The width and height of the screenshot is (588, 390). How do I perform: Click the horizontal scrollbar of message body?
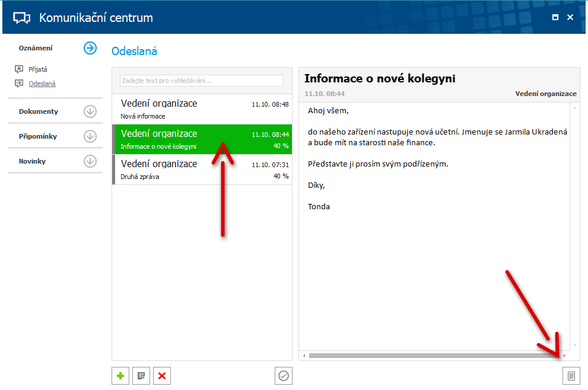434,356
